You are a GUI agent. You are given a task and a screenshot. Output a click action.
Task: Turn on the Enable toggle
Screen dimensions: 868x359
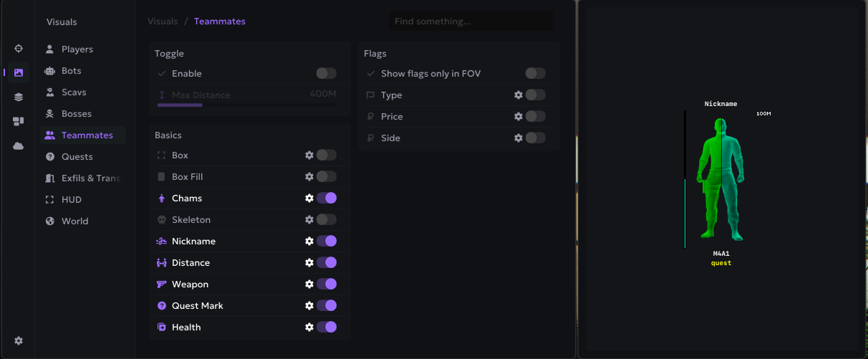pyautogui.click(x=326, y=74)
